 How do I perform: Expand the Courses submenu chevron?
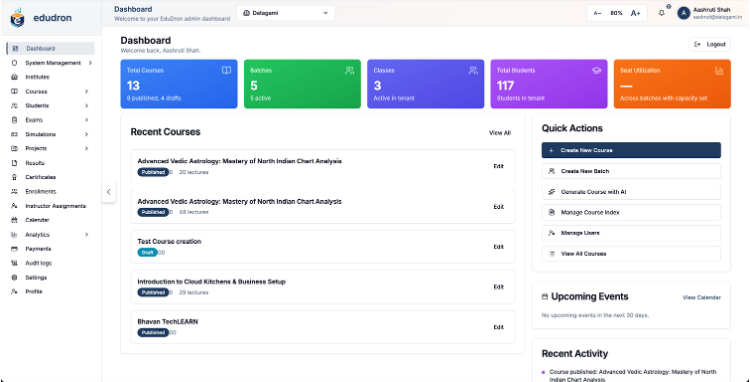tap(87, 91)
